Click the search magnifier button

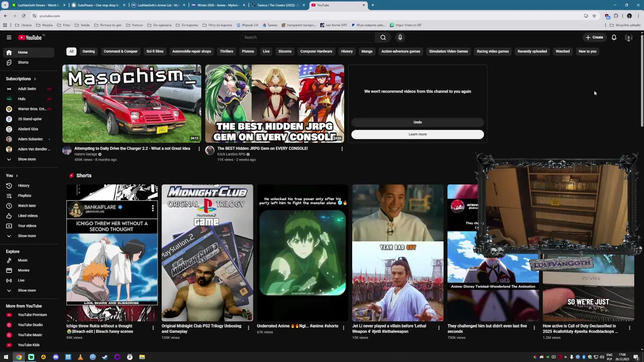pos(383,37)
